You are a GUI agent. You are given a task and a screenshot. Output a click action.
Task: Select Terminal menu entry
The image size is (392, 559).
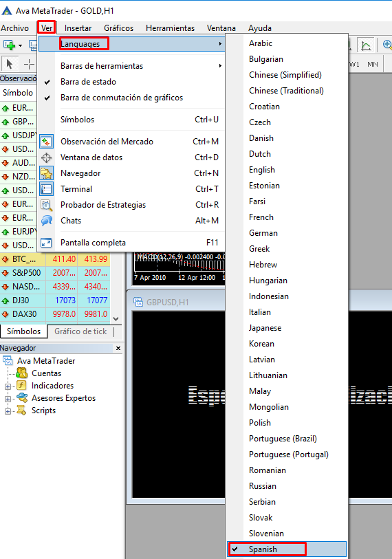(131, 189)
